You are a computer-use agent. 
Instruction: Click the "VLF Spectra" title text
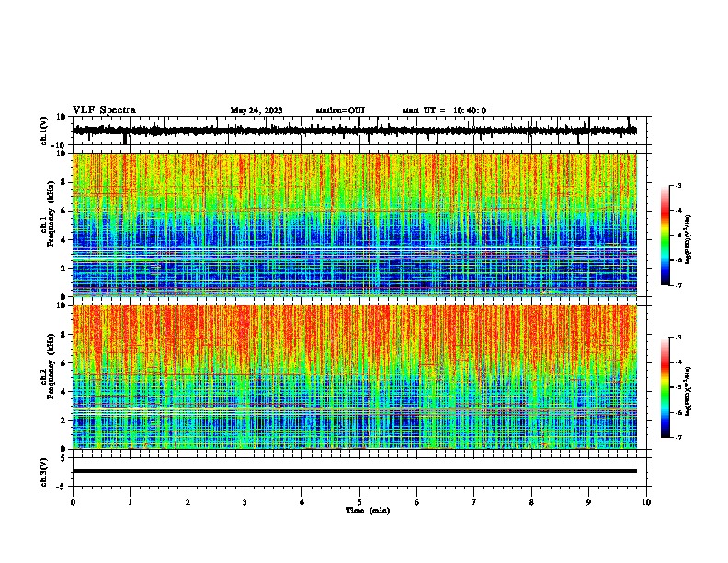(104, 109)
